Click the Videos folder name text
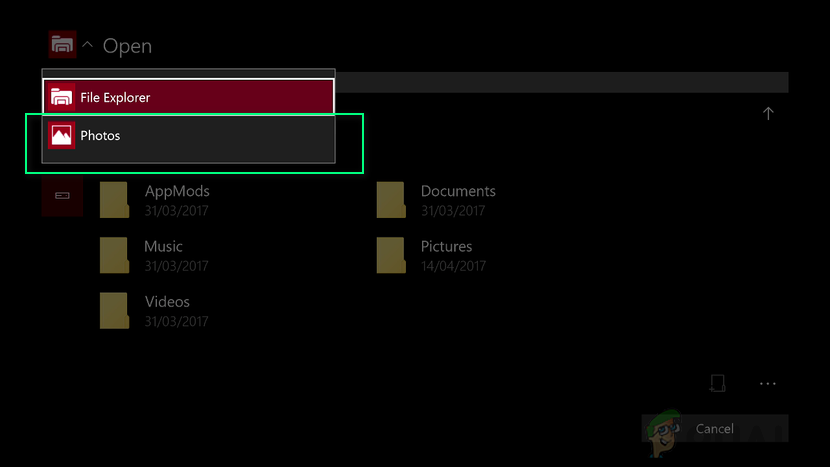 pyautogui.click(x=167, y=301)
